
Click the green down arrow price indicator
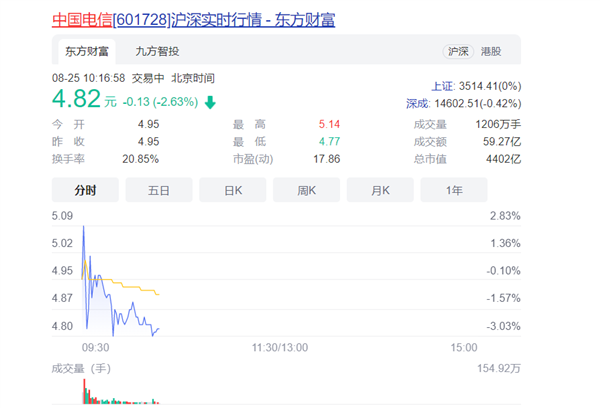210,101
